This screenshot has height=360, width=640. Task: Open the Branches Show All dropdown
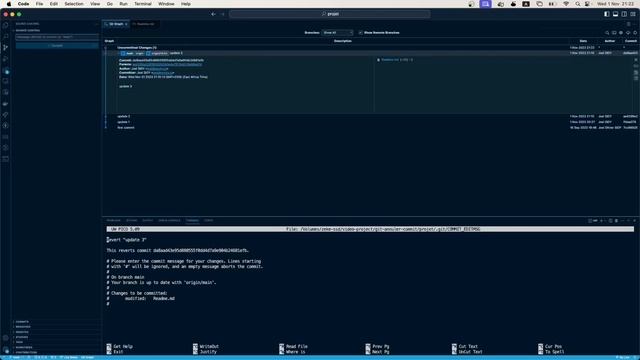(338, 33)
